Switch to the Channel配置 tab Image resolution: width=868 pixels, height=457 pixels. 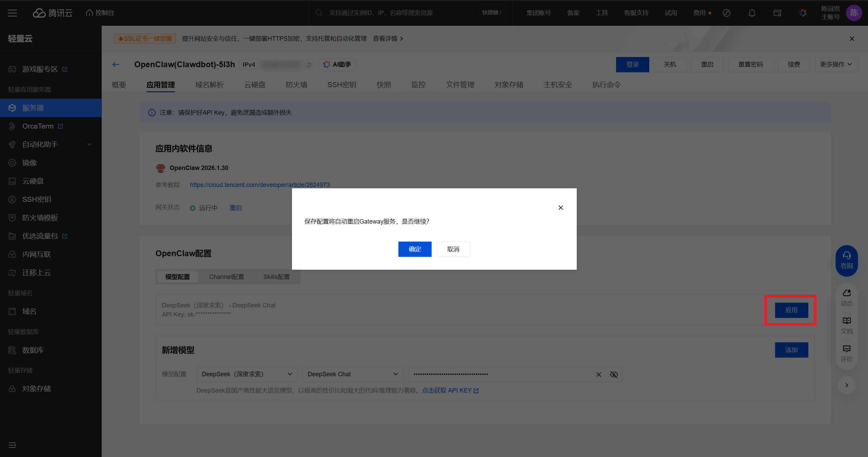[x=226, y=277]
